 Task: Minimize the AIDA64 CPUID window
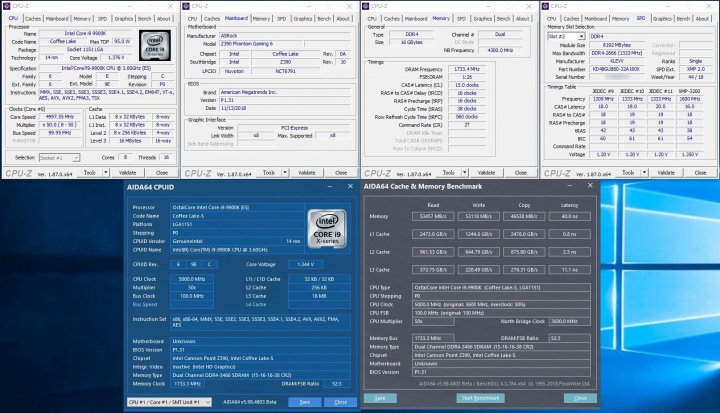pos(330,187)
